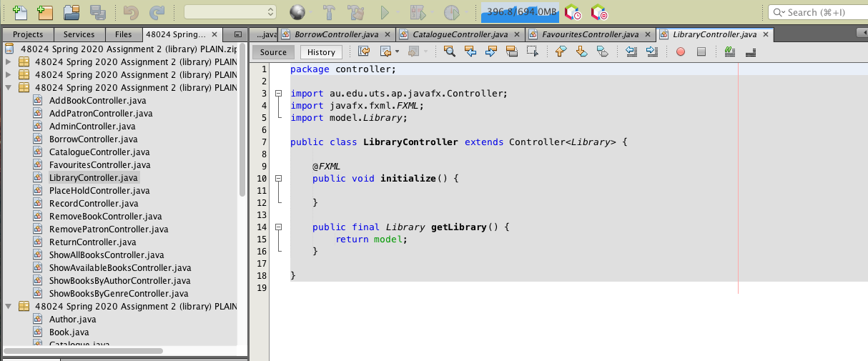Image resolution: width=868 pixels, height=361 pixels.
Task: Minimize the left project window group
Action: coord(237,34)
